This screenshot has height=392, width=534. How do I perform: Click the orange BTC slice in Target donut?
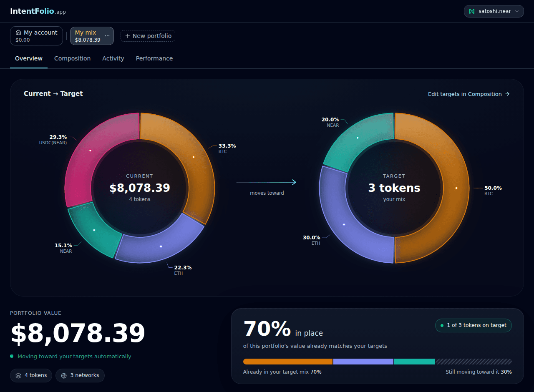pyautogui.click(x=456, y=188)
